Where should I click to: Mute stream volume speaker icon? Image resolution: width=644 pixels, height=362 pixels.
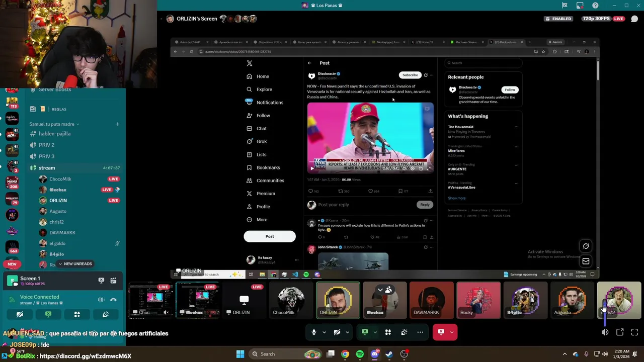click(605, 332)
